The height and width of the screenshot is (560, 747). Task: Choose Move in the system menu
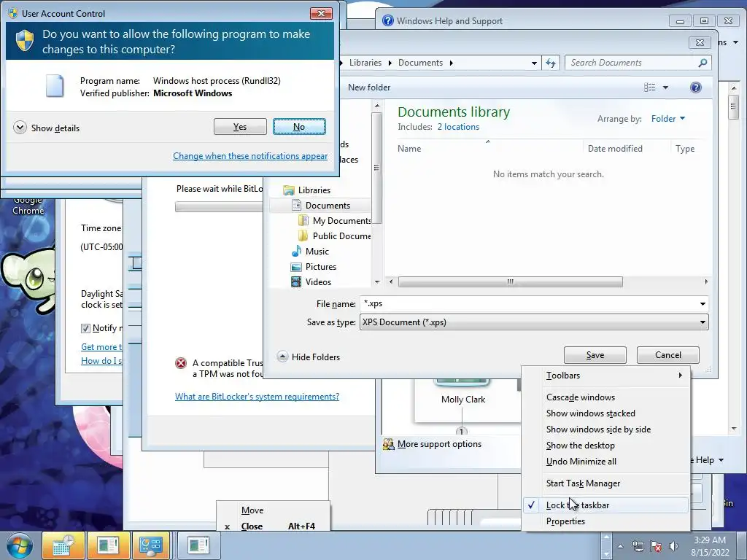[273, 510]
